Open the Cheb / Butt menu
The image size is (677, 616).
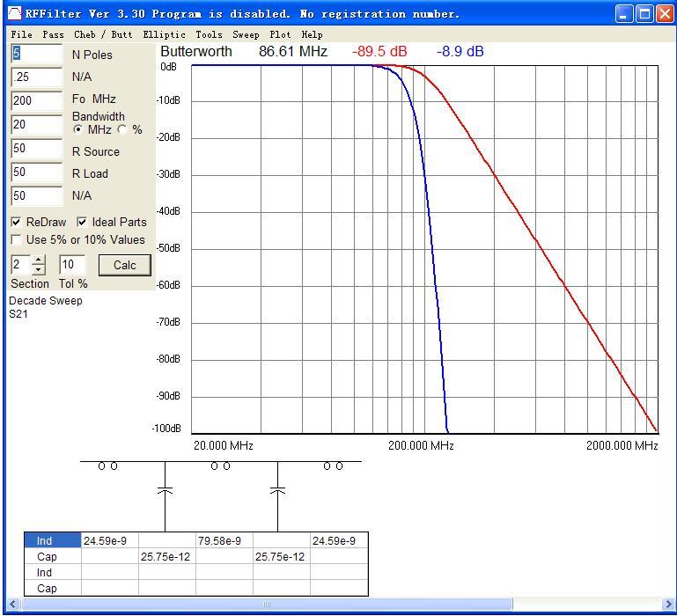tap(103, 34)
